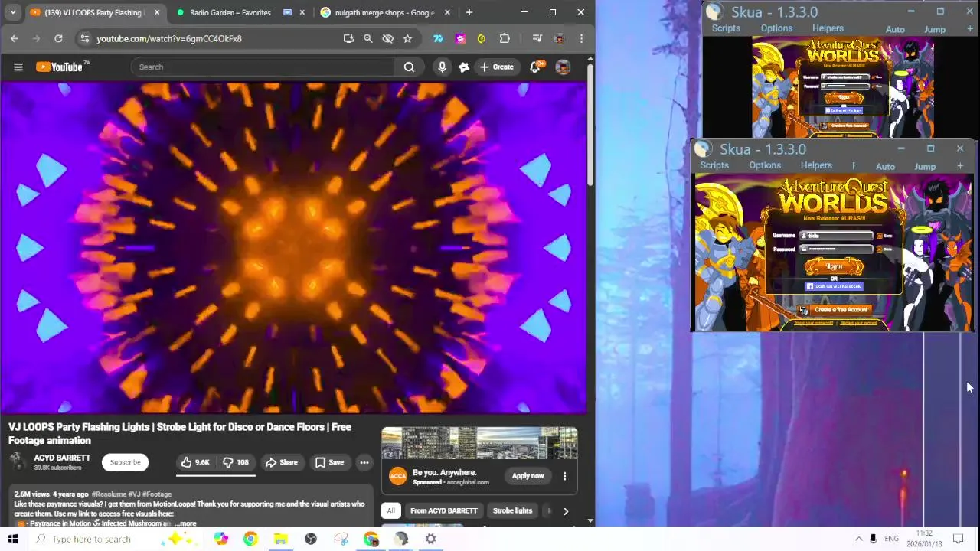The width and height of the screenshot is (980, 551).
Task: Click the playing video area
Action: click(293, 247)
